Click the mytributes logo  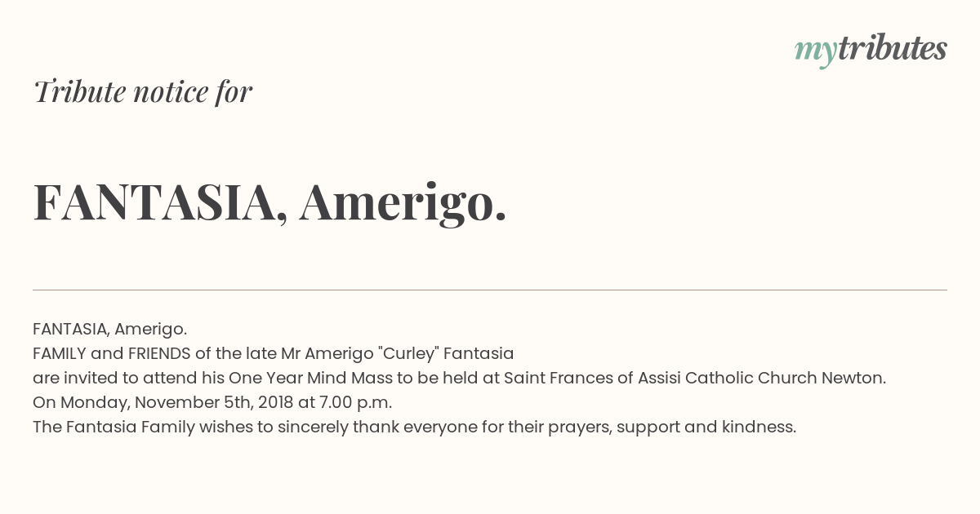tap(871, 50)
